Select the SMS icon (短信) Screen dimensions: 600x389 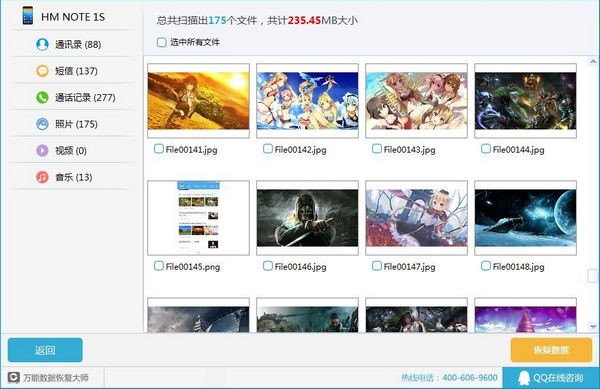[42, 71]
